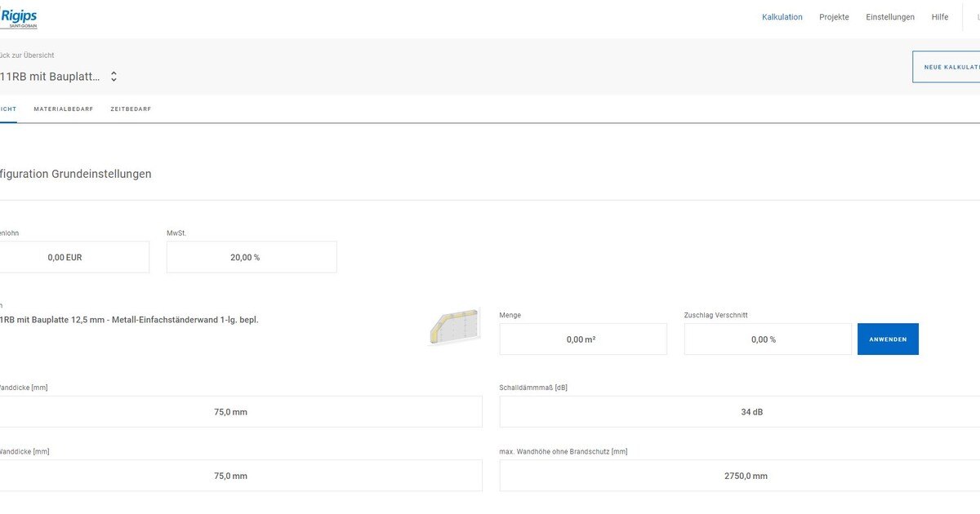
Task: Click the wall construction preview image
Action: coord(455,327)
